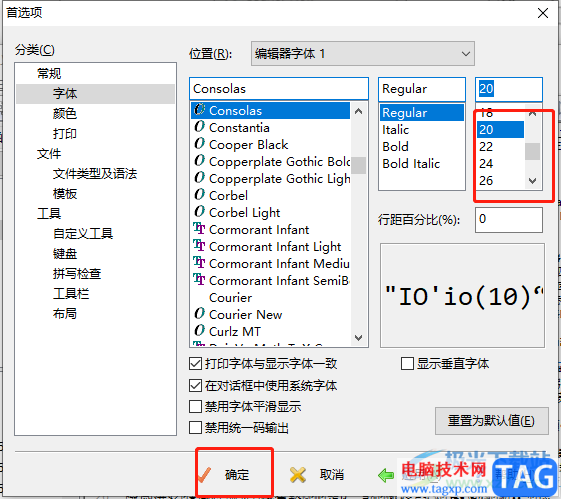Screen dimensions: 561x499
Task: Select Courier New in the font list
Action: (270, 314)
